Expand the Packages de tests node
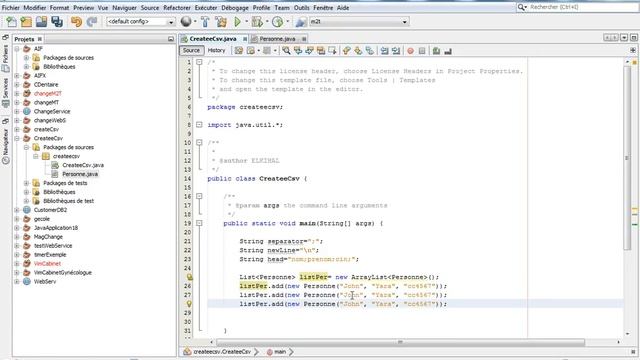The height and width of the screenshot is (360, 640). 27,183
